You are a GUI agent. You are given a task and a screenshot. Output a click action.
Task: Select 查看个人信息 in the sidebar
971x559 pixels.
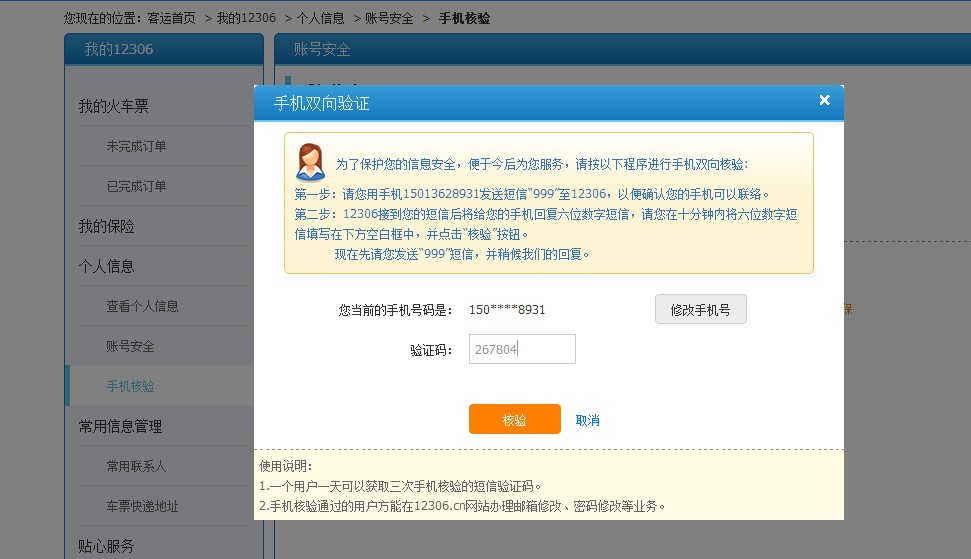[143, 306]
